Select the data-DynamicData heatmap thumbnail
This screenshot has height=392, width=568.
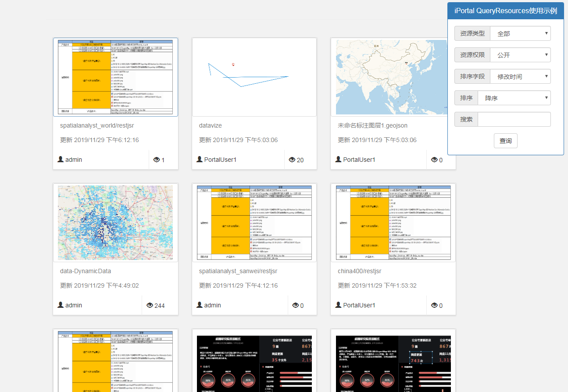click(115, 223)
